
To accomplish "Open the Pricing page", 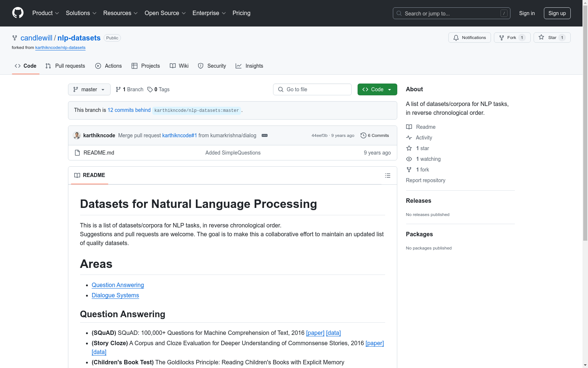I will pyautogui.click(x=241, y=13).
